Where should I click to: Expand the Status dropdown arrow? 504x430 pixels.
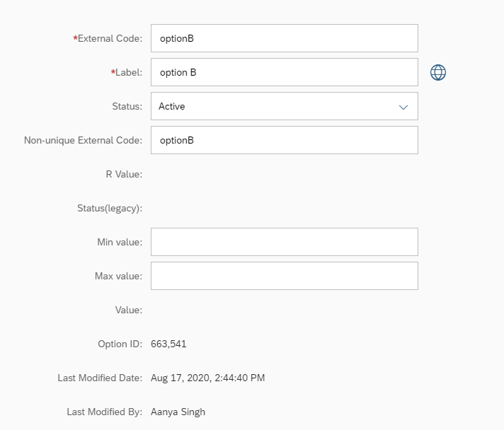click(403, 107)
